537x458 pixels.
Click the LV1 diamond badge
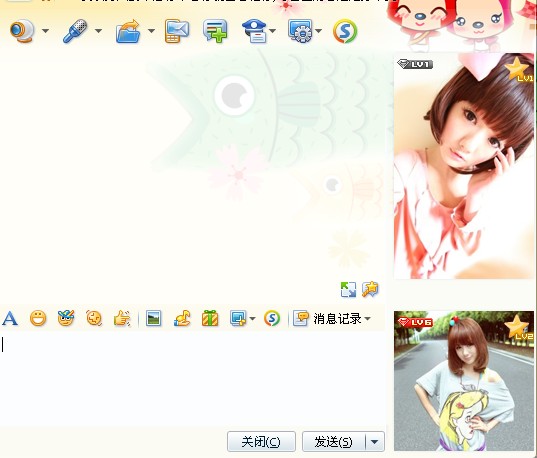[415, 64]
